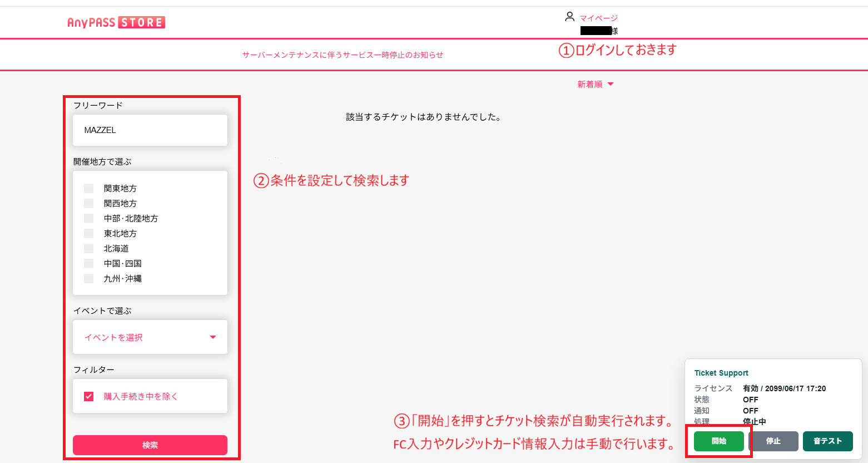Check the 中国･四国 checkbox
This screenshot has height=463, width=868.
(x=88, y=263)
